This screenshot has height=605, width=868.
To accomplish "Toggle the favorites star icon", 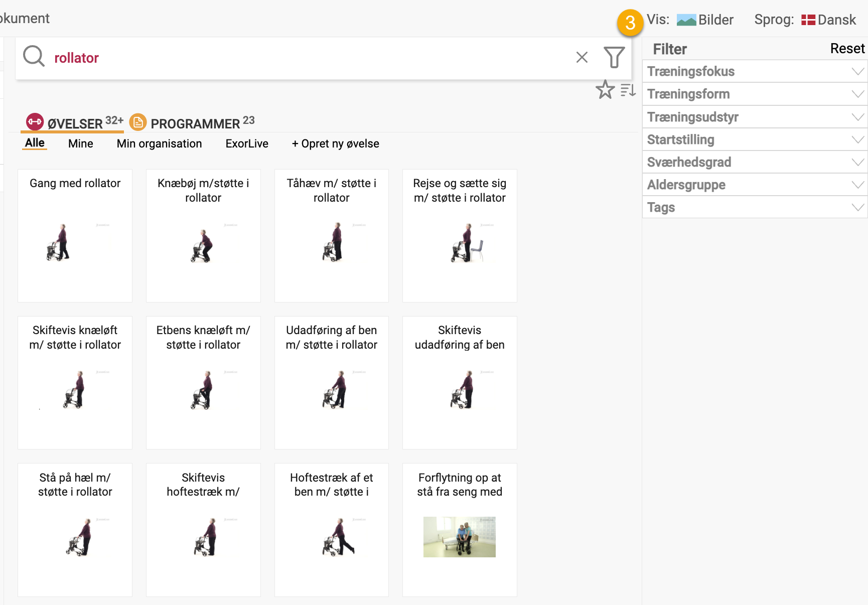I will (x=605, y=90).
